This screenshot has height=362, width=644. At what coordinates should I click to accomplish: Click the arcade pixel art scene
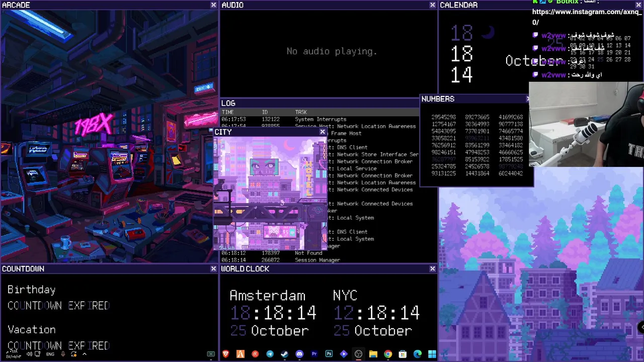coord(109,136)
